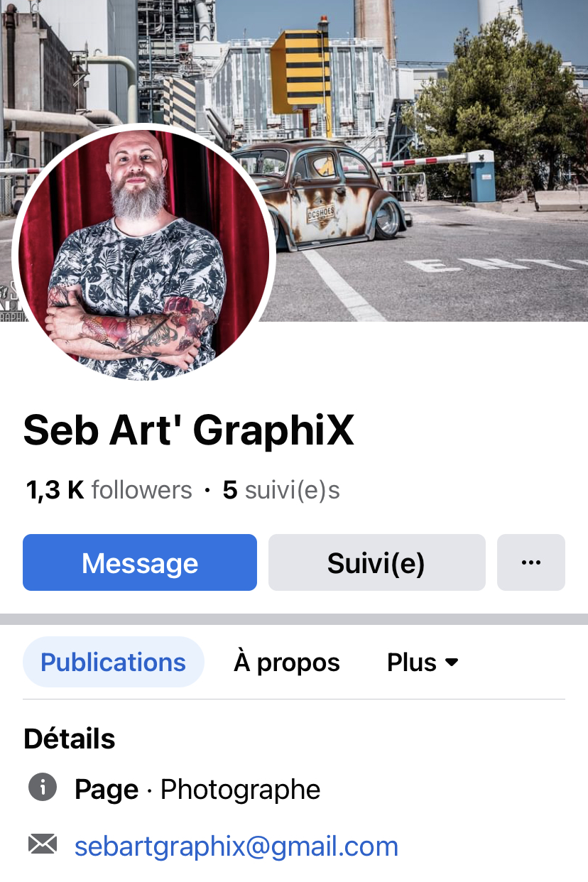588x882 pixels.
Task: Send a message via the Message button
Action: tap(140, 562)
